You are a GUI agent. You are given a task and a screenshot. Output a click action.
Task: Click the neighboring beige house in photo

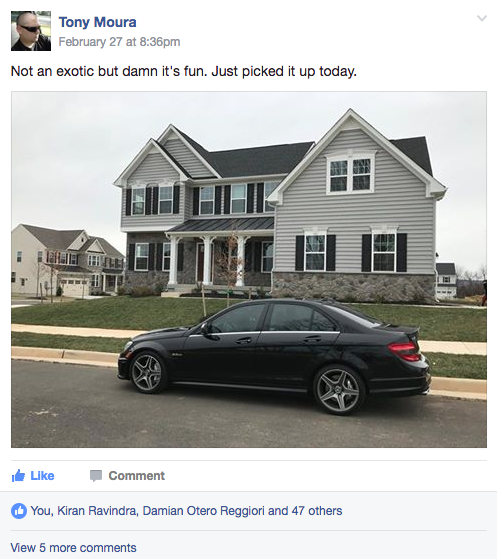tap(68, 260)
